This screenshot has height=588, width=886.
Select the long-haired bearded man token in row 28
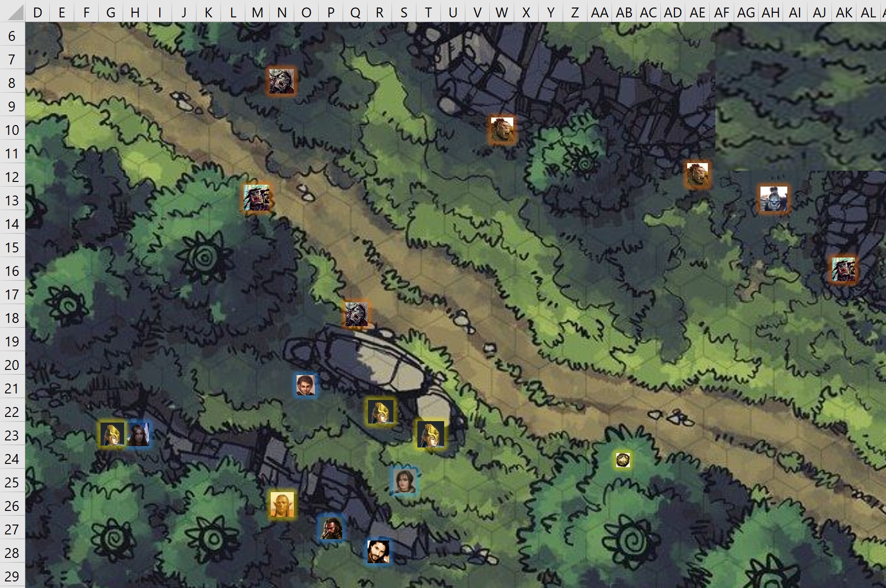[x=378, y=551]
